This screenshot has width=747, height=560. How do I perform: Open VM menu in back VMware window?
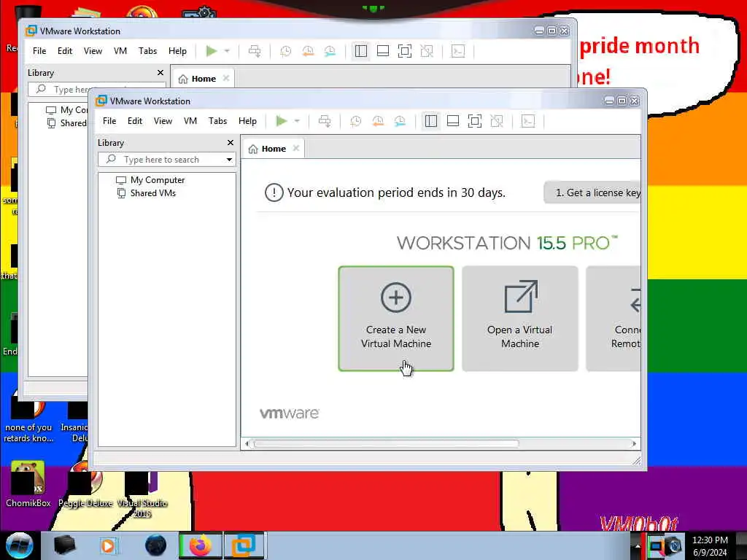[120, 51]
